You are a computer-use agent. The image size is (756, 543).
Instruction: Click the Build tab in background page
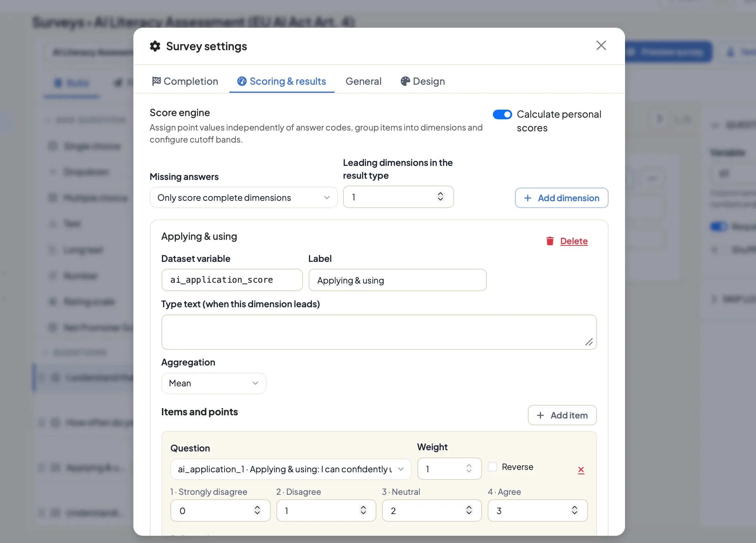(x=72, y=83)
